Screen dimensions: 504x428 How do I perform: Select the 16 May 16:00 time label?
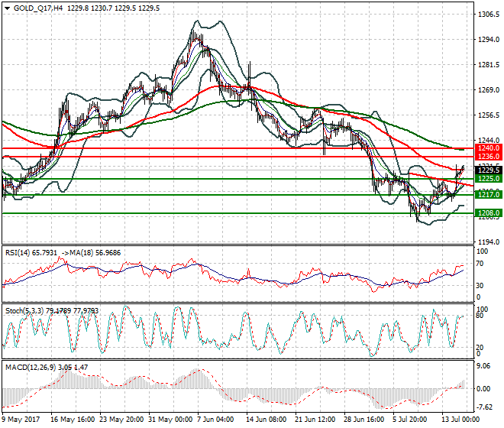(x=73, y=420)
